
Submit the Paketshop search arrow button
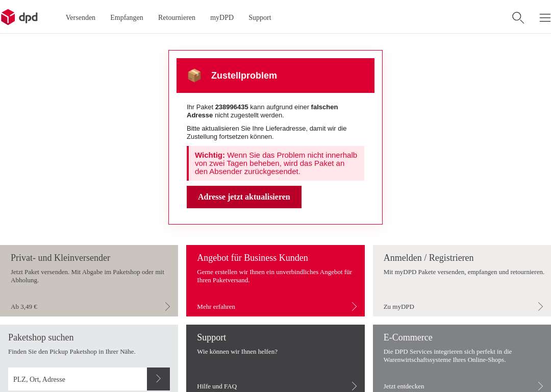(x=159, y=379)
